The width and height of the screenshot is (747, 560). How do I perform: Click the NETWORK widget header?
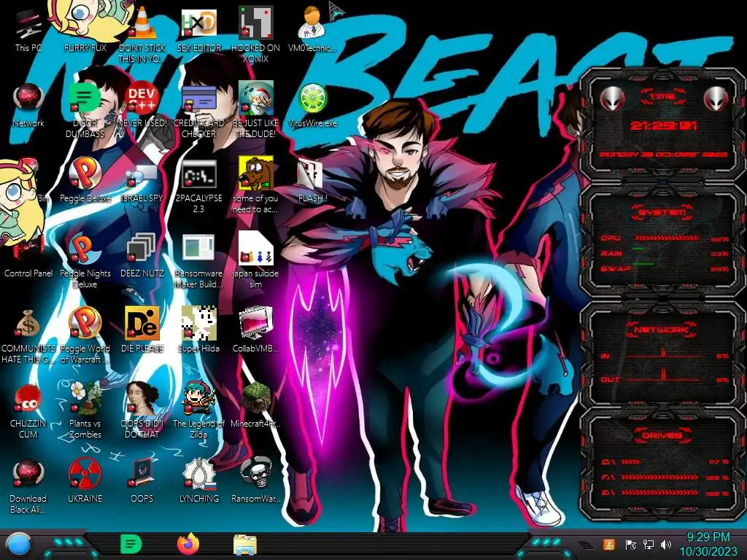pyautogui.click(x=662, y=330)
